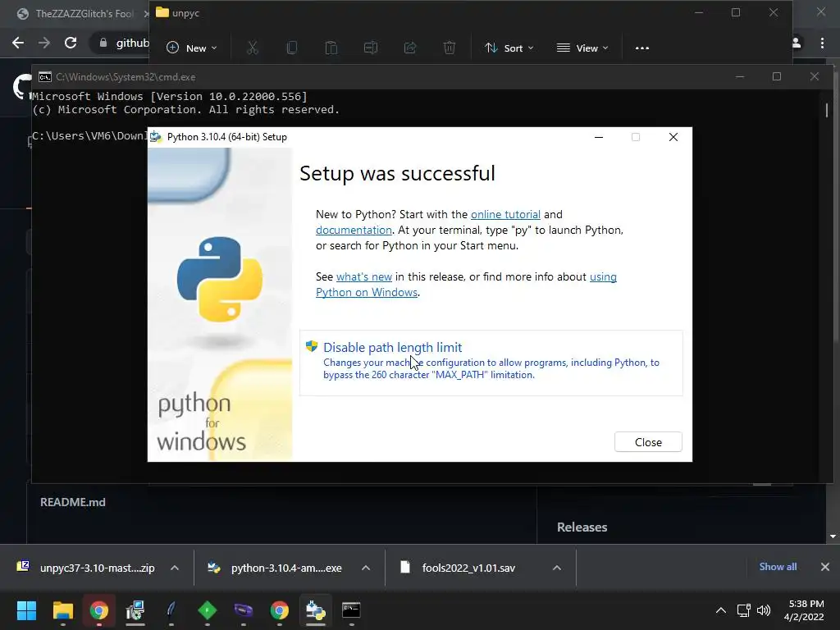
Task: Open python-3.10.4 exe download item
Action: (x=276, y=568)
